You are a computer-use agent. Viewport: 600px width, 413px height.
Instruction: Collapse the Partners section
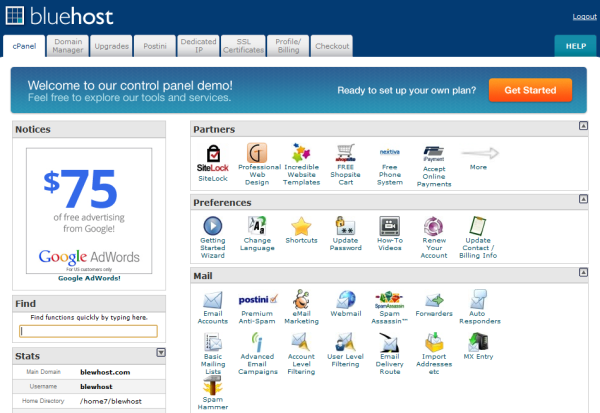click(x=583, y=126)
